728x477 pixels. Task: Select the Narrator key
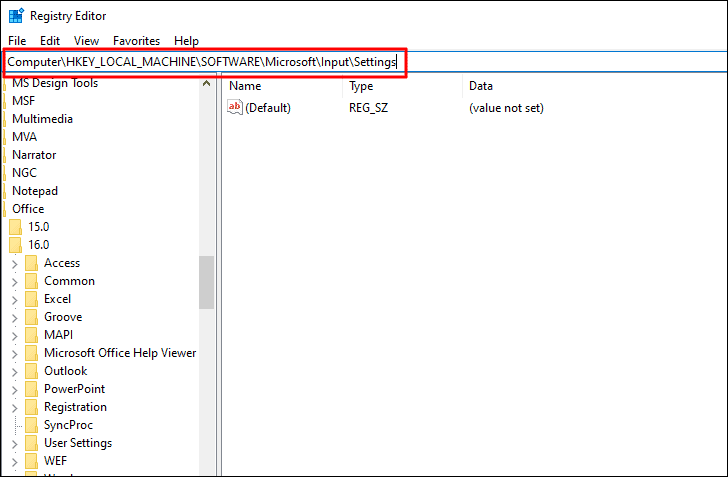point(34,155)
